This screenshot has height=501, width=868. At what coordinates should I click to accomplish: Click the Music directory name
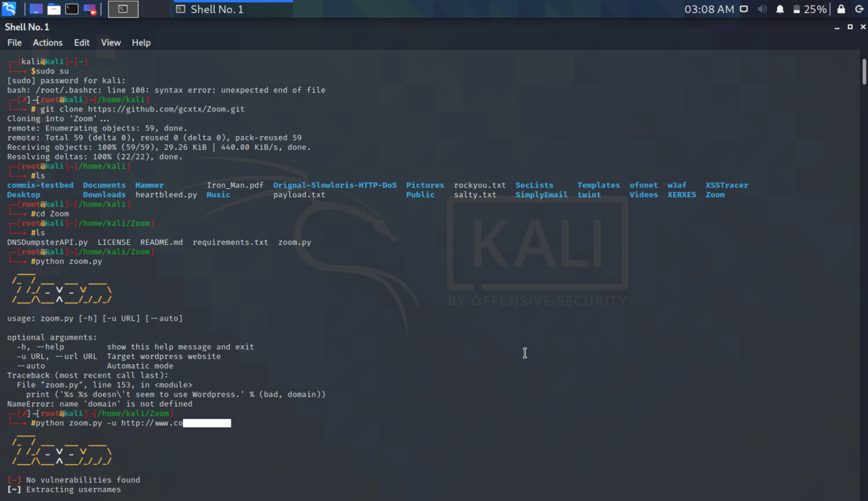pos(218,195)
